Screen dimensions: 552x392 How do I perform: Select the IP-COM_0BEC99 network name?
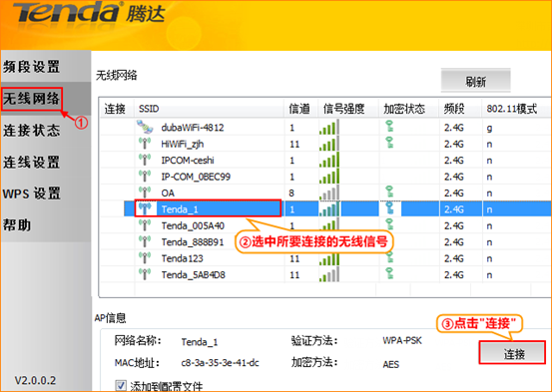pos(196,177)
